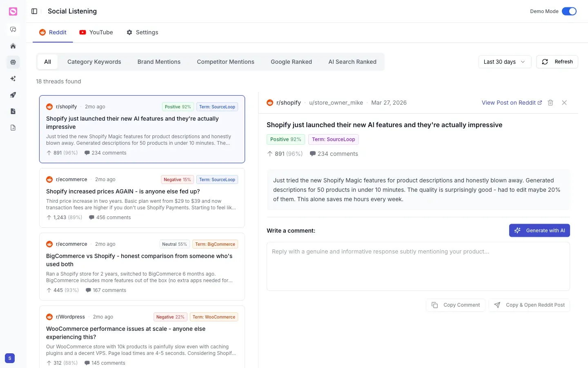Click the upvote arrow next to 1,243
Image resolution: width=588 pixels, height=368 pixels.
tap(49, 218)
